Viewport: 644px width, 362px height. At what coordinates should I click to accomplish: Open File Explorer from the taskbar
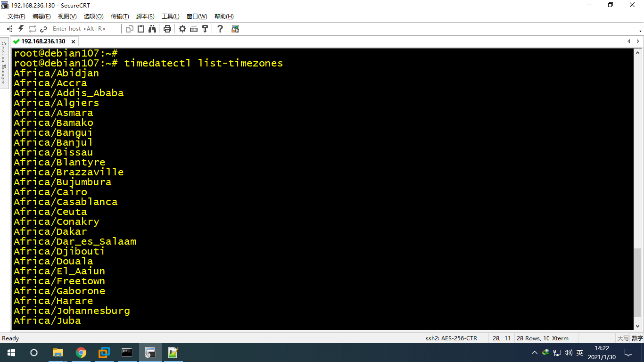pos(58,353)
